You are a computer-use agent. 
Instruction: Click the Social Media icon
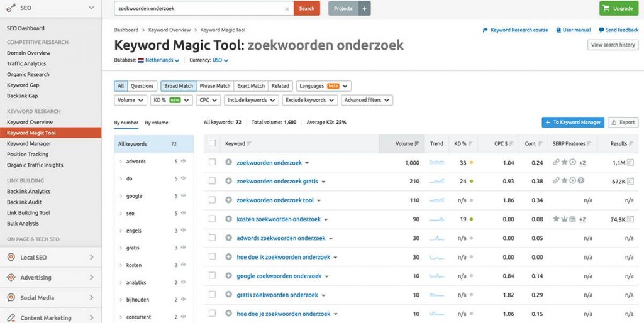click(x=11, y=298)
